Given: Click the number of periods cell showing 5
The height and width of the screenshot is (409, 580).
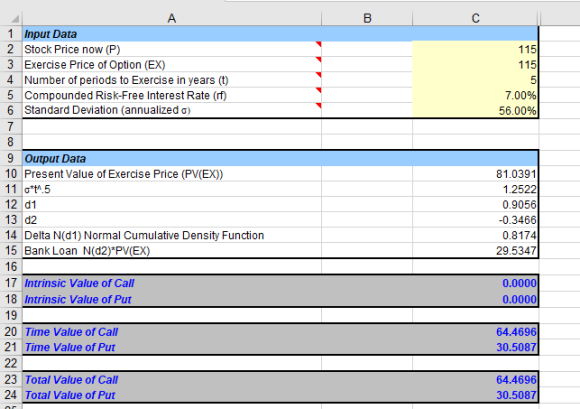Looking at the screenshot, I should (x=475, y=80).
